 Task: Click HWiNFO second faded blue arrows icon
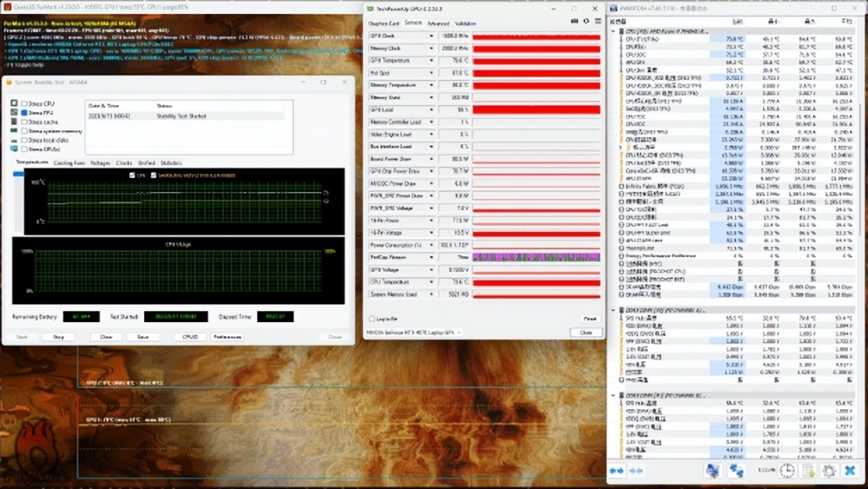[636, 471]
